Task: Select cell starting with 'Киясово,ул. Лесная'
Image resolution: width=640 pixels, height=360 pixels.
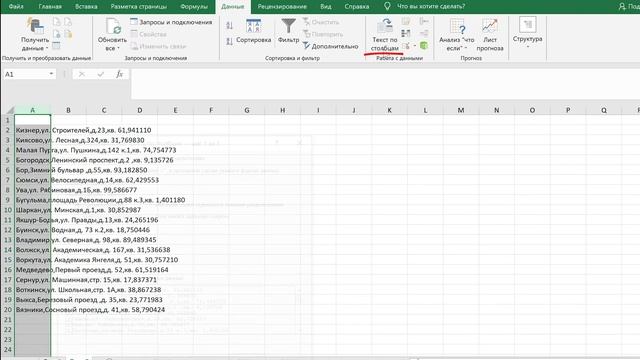Action: pos(33,140)
